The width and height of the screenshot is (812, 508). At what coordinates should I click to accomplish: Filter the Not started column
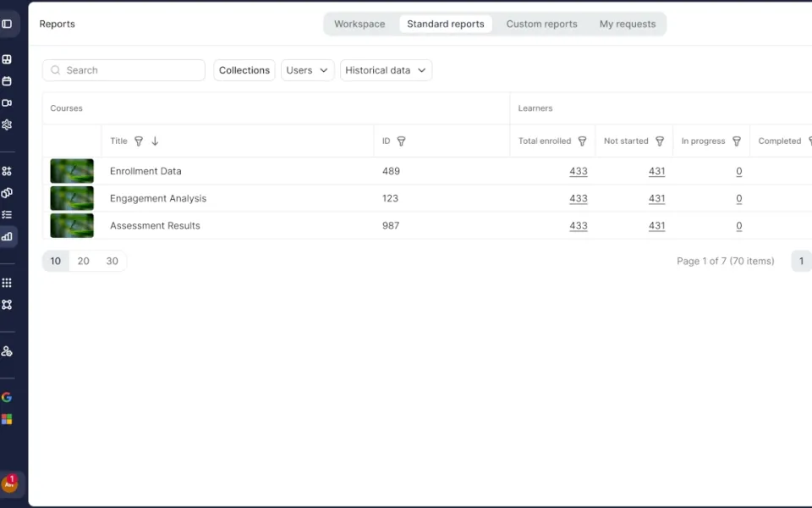point(660,141)
